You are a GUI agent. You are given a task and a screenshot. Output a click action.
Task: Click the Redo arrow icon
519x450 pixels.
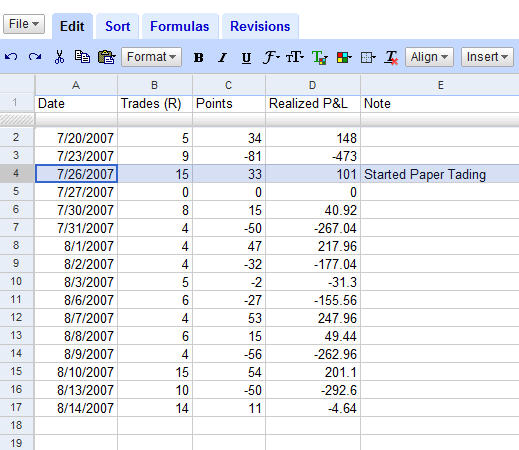click(x=35, y=57)
